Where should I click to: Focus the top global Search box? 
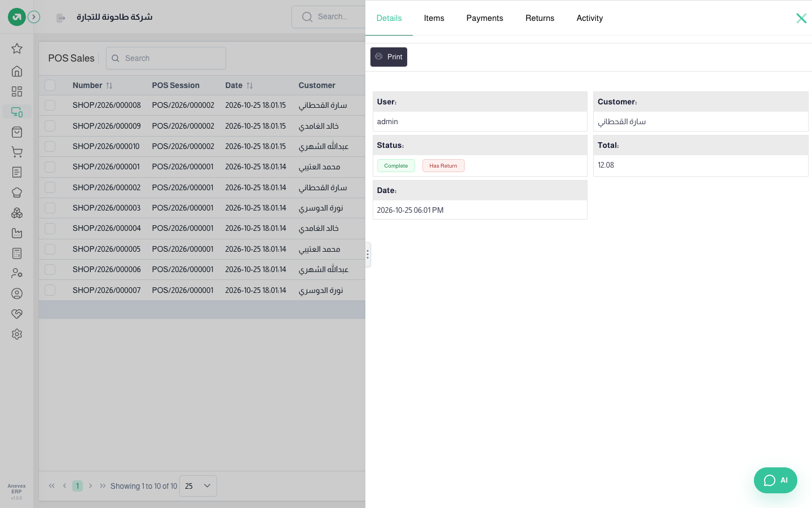329,17
